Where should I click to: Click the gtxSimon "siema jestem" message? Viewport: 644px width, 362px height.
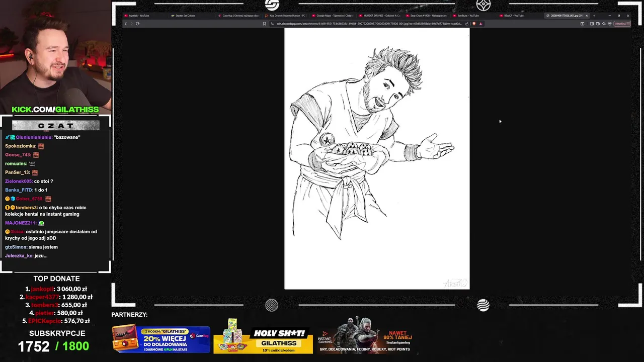(x=31, y=247)
